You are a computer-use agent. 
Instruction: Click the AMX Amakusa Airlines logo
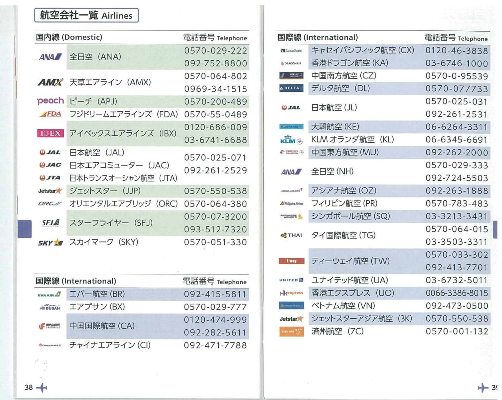pyautogui.click(x=50, y=82)
